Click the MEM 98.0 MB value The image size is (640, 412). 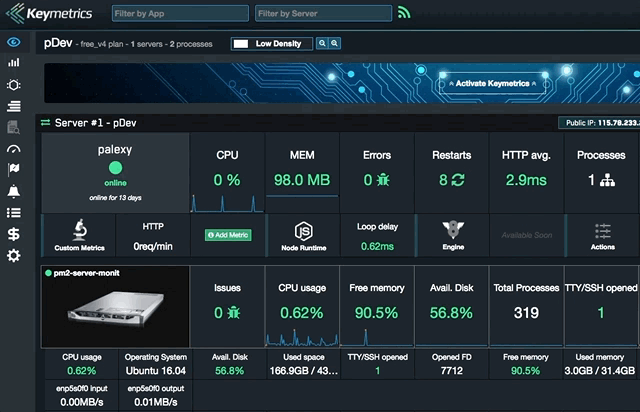coord(302,180)
